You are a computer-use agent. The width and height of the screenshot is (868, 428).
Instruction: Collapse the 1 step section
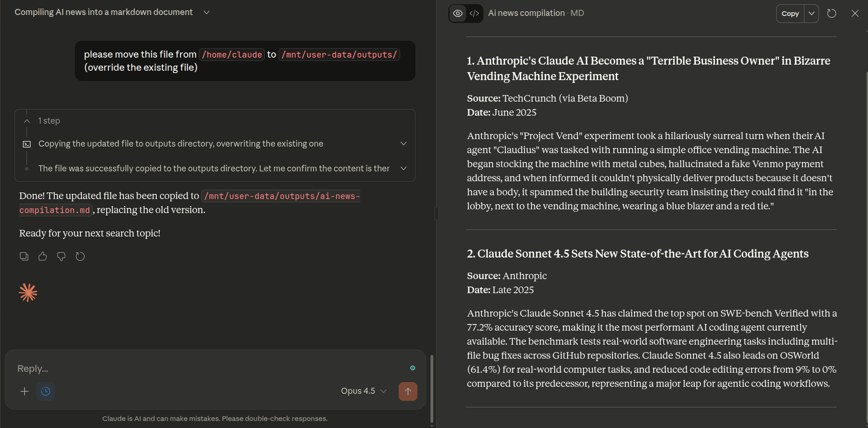pyautogui.click(x=27, y=120)
